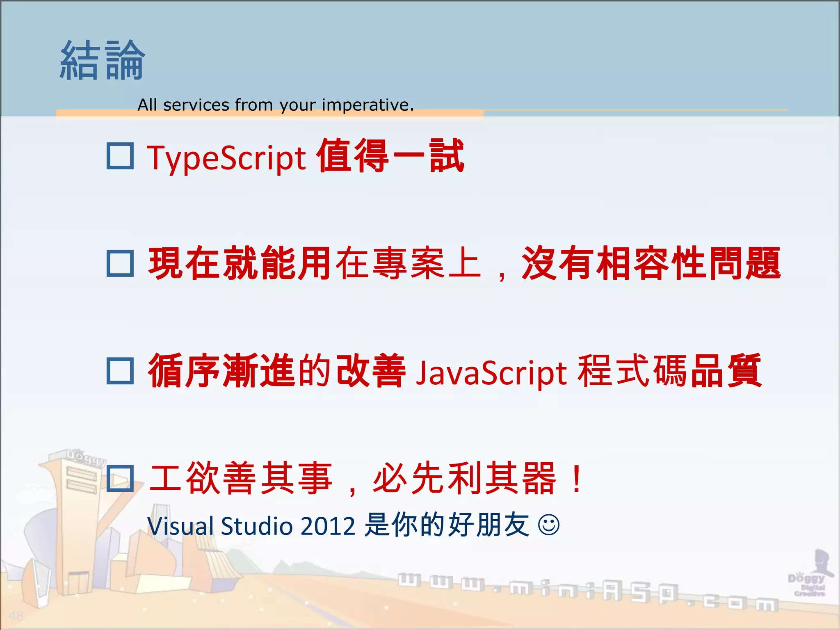840x630 pixels.
Task: Click the text '循序漸進的改善'
Action: (277, 371)
